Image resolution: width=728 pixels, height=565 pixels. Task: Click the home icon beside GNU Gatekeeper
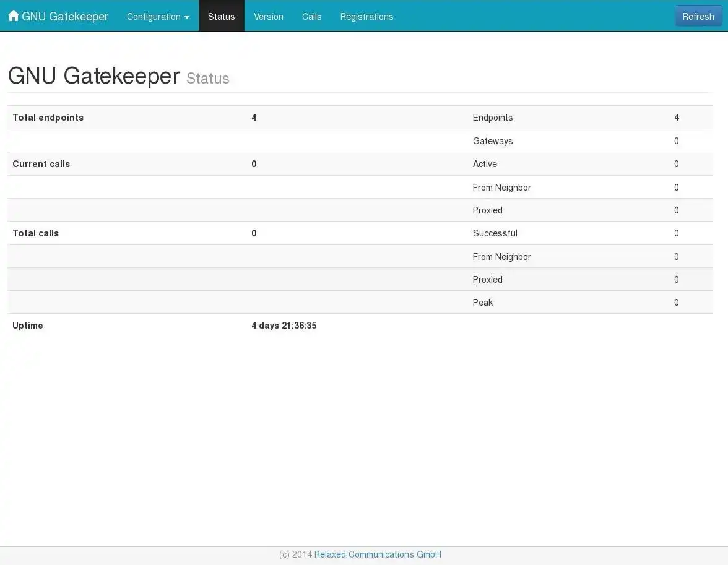14,16
